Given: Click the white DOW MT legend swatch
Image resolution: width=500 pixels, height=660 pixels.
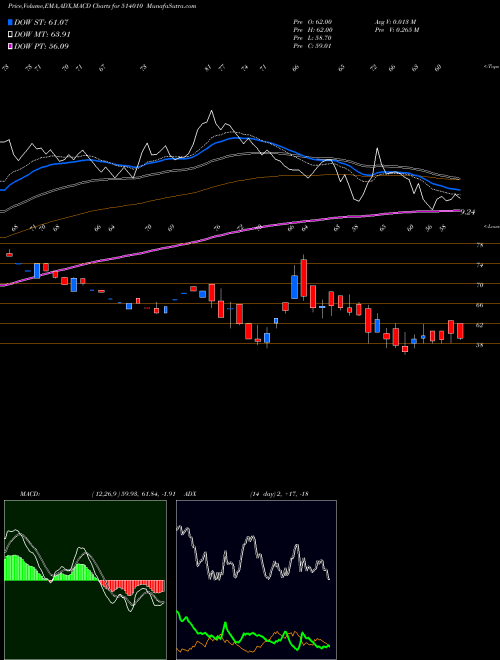Looking at the screenshot, I should point(11,35).
